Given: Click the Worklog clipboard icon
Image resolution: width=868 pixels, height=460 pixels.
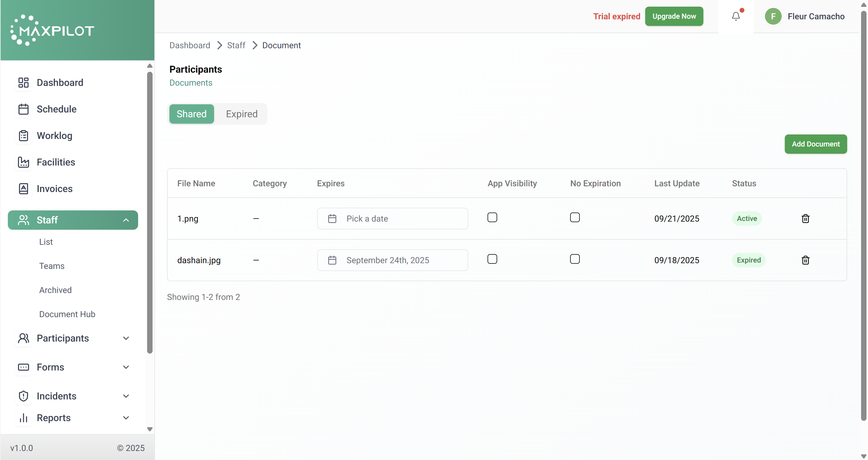Looking at the screenshot, I should [x=23, y=135].
